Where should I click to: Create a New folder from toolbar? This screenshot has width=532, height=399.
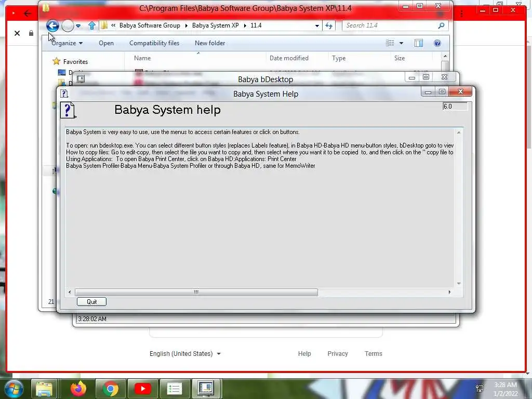[x=210, y=43]
